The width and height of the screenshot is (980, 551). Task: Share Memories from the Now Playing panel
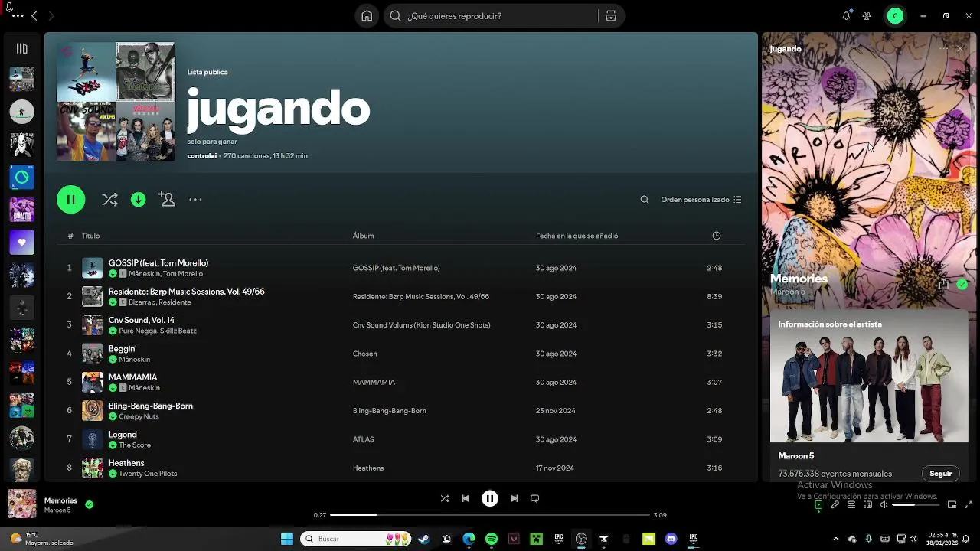[944, 284]
